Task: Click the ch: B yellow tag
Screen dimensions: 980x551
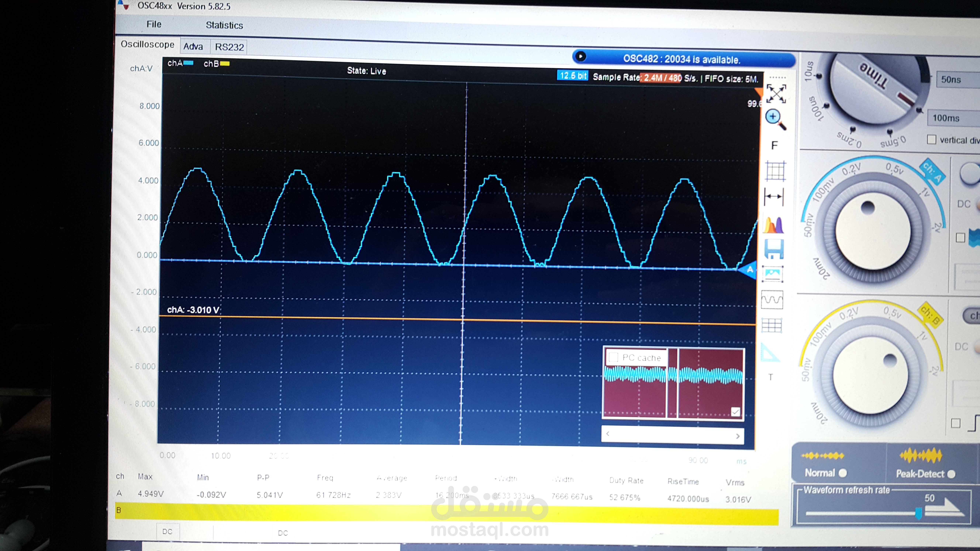Action: [931, 315]
